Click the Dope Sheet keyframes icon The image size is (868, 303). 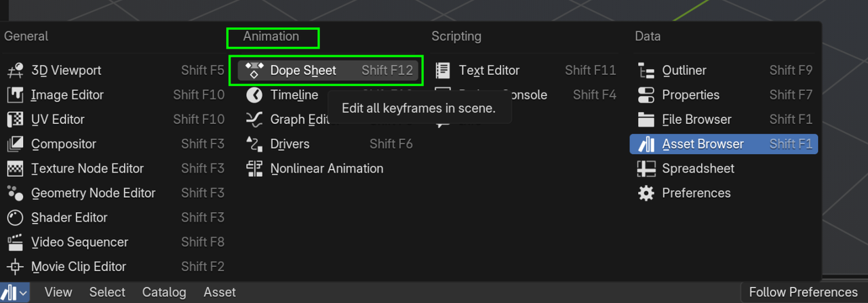click(254, 70)
